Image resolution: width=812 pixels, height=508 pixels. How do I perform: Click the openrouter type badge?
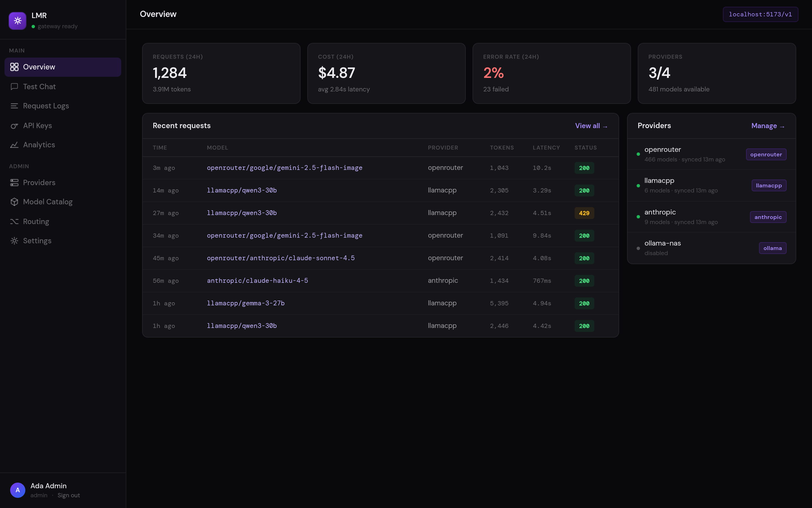[766, 155]
